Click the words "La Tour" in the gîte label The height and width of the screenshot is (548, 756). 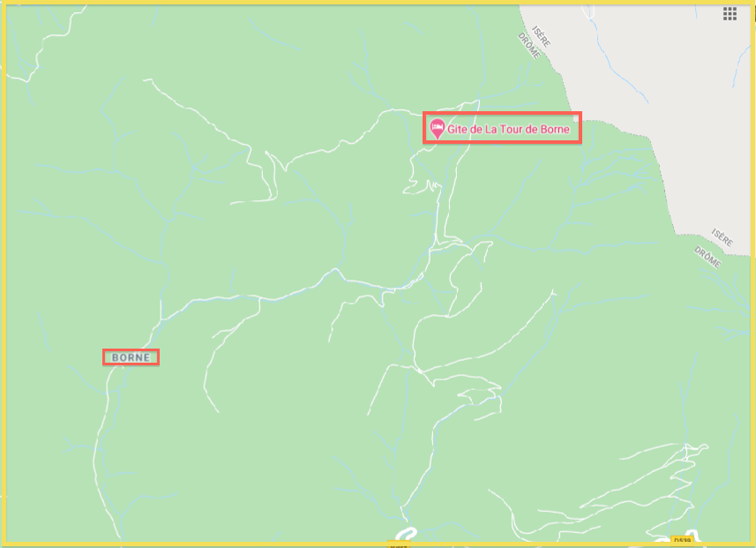(503, 130)
